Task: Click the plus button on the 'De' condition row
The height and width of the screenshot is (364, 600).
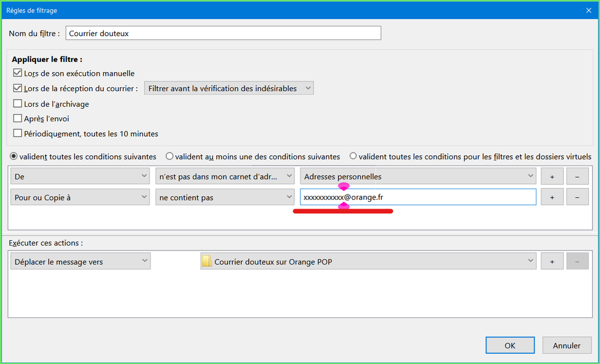Action: tap(551, 176)
